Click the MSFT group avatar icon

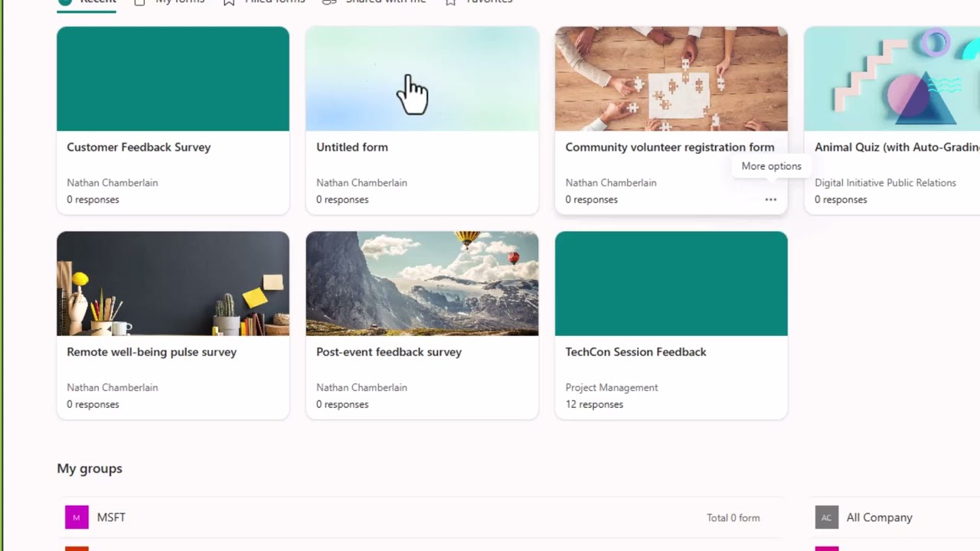pos(77,517)
